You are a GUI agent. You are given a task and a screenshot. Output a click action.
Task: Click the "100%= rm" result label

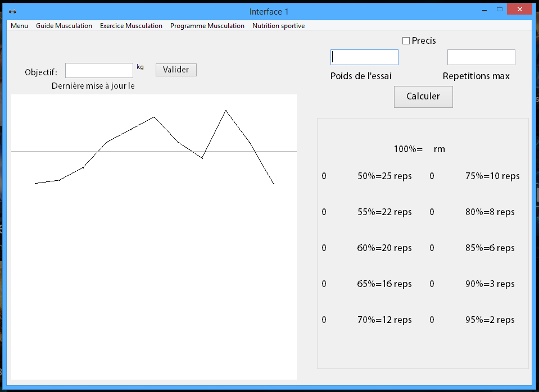click(x=419, y=149)
